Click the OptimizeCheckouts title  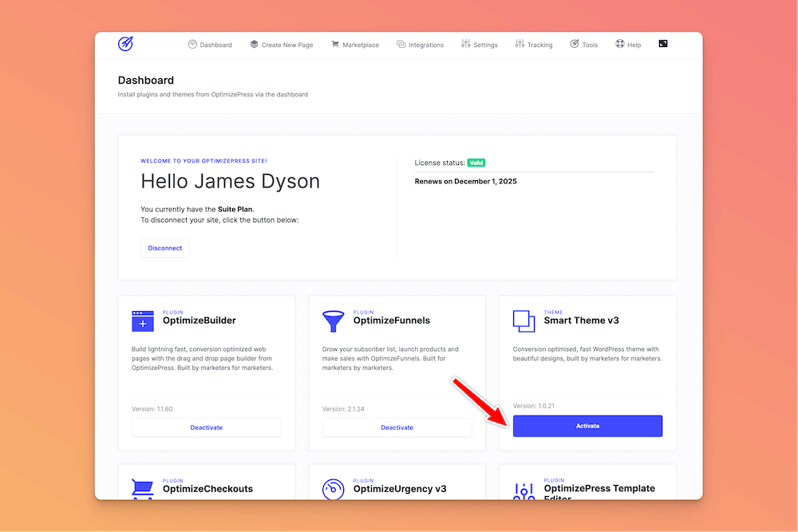(207, 489)
